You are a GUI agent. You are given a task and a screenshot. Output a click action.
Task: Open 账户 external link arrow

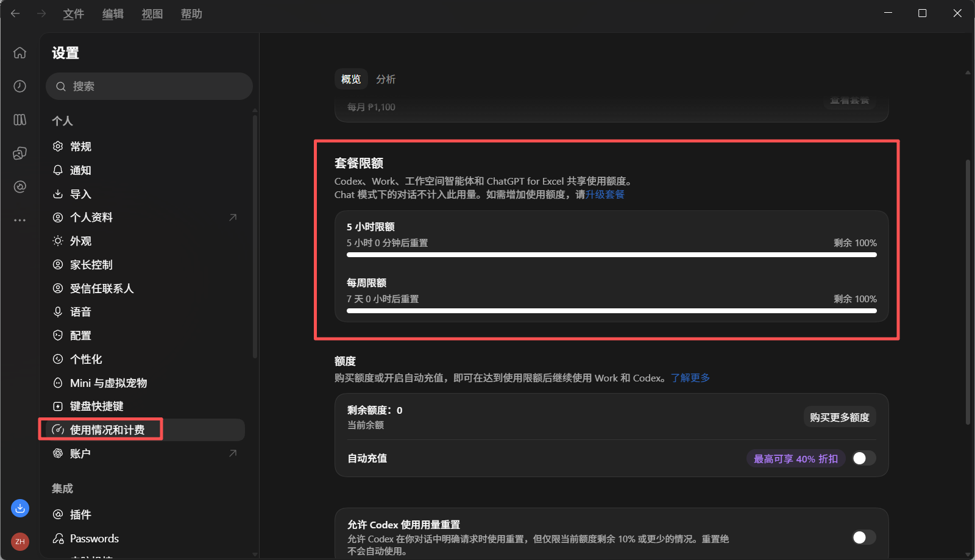click(x=233, y=453)
